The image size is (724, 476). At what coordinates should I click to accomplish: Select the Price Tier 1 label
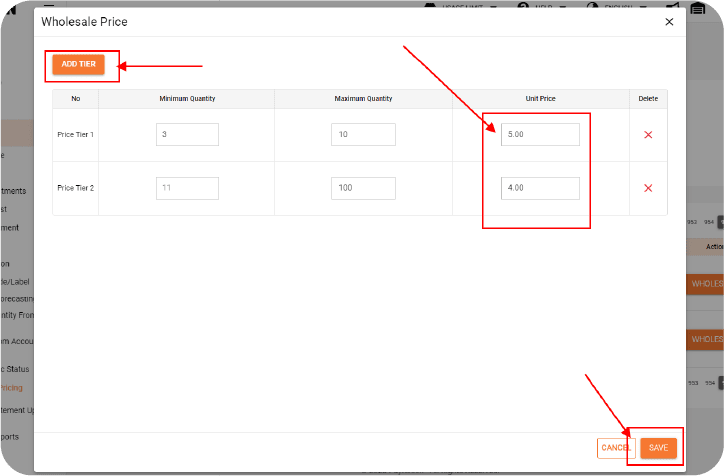[75, 135]
